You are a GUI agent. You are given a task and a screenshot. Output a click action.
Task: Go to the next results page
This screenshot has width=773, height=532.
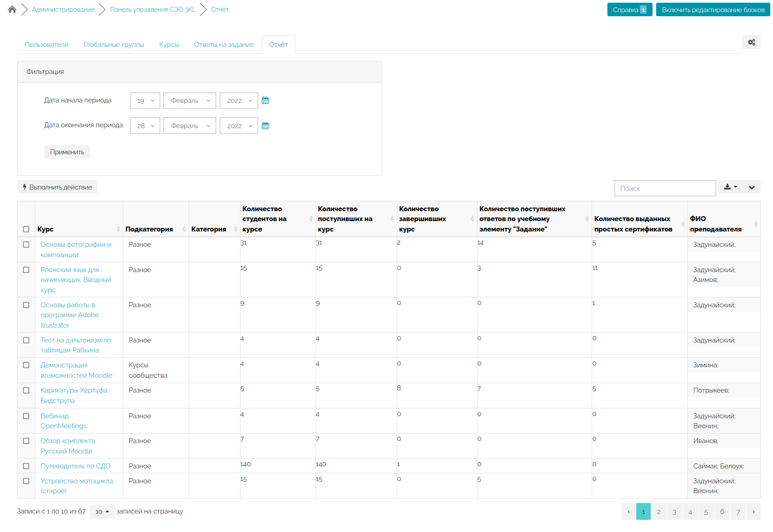pos(753,512)
